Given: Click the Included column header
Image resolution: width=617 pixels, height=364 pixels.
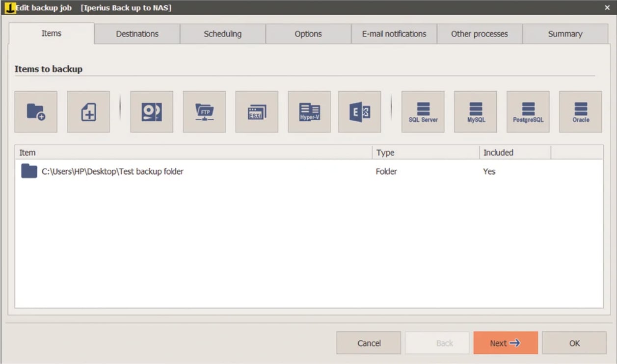Looking at the screenshot, I should (x=515, y=153).
